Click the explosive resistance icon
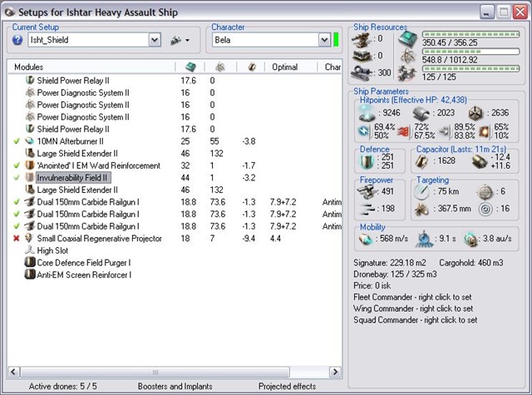532x395 pixels. coord(485,131)
